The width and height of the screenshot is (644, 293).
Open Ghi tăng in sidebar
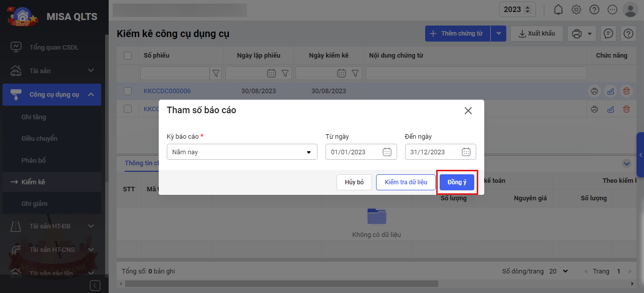[x=34, y=117]
